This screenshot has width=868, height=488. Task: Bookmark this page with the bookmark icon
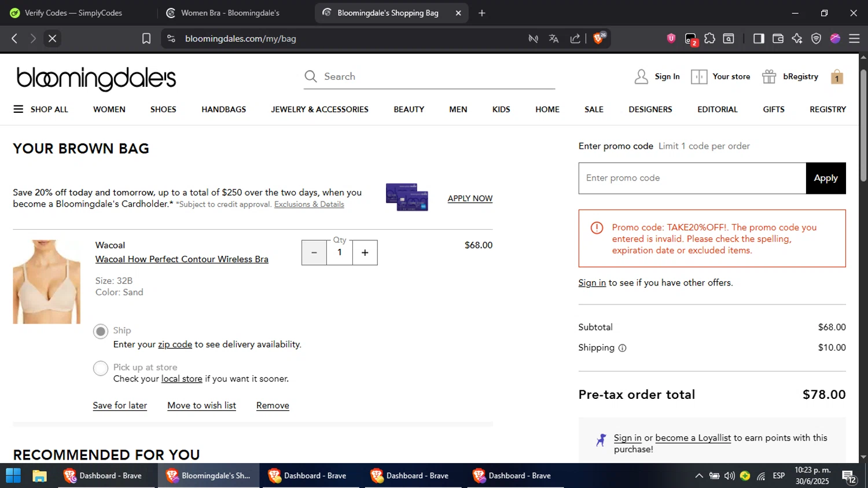(146, 39)
